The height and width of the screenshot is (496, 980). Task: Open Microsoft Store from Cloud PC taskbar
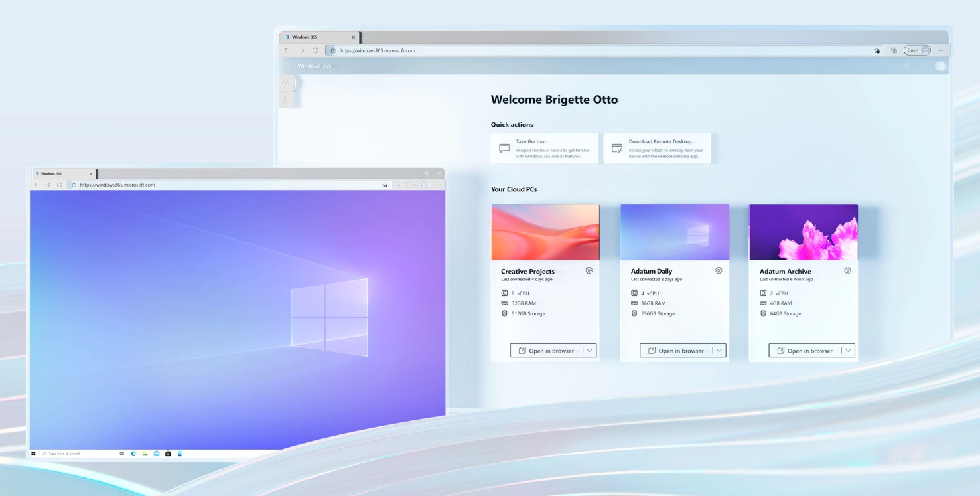coord(168,454)
